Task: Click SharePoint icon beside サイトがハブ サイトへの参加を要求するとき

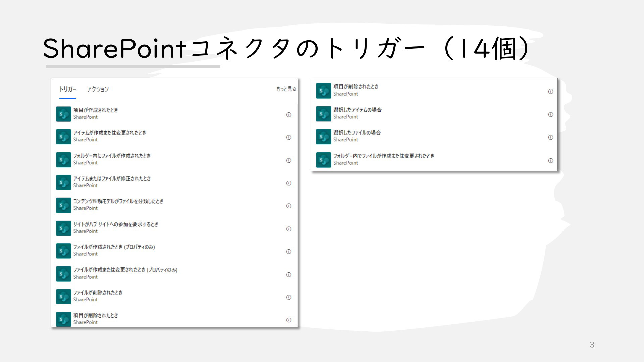Action: [x=63, y=228]
